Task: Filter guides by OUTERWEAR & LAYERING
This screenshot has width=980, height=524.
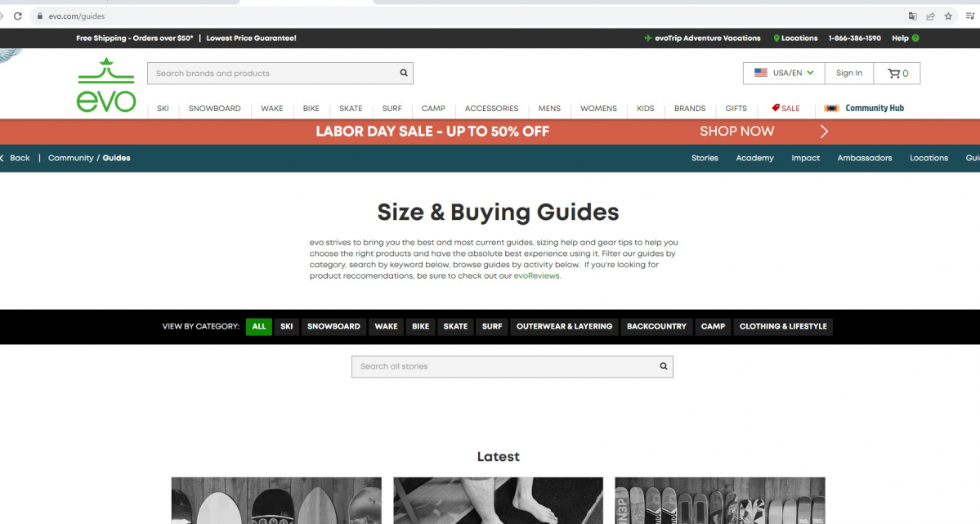Action: coord(564,326)
